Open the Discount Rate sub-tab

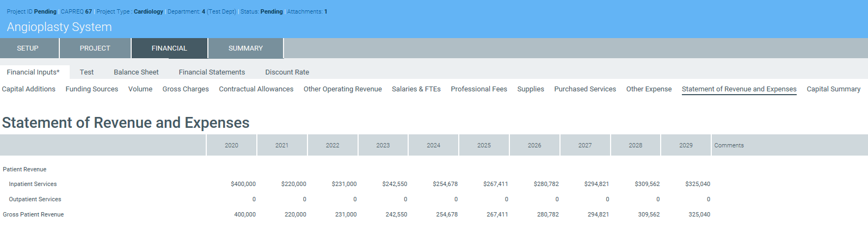pyautogui.click(x=287, y=72)
